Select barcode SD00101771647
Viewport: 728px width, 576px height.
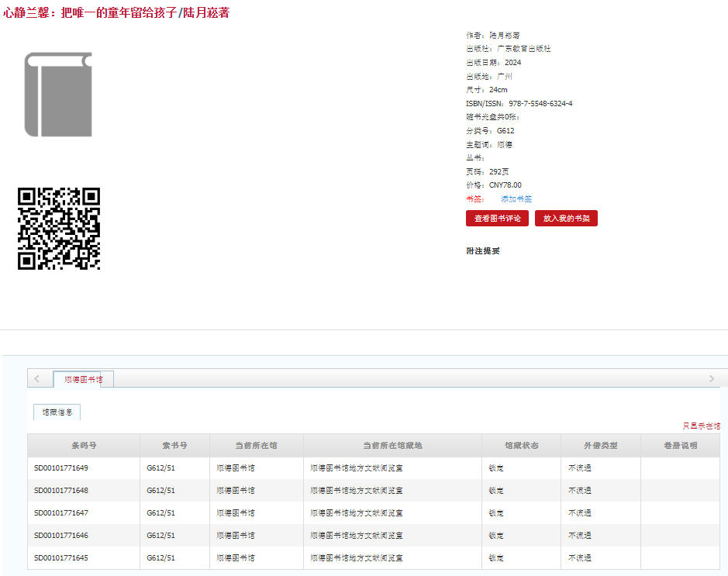coord(60,513)
